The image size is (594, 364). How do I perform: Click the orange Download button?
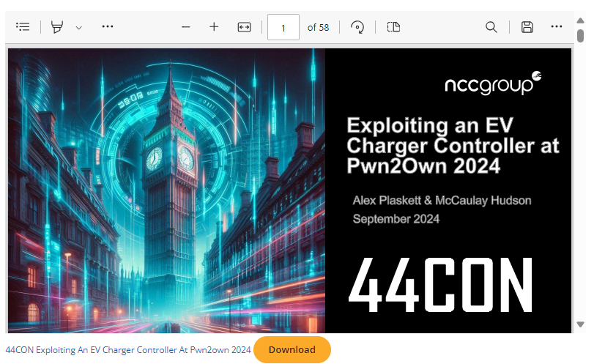[x=292, y=349]
